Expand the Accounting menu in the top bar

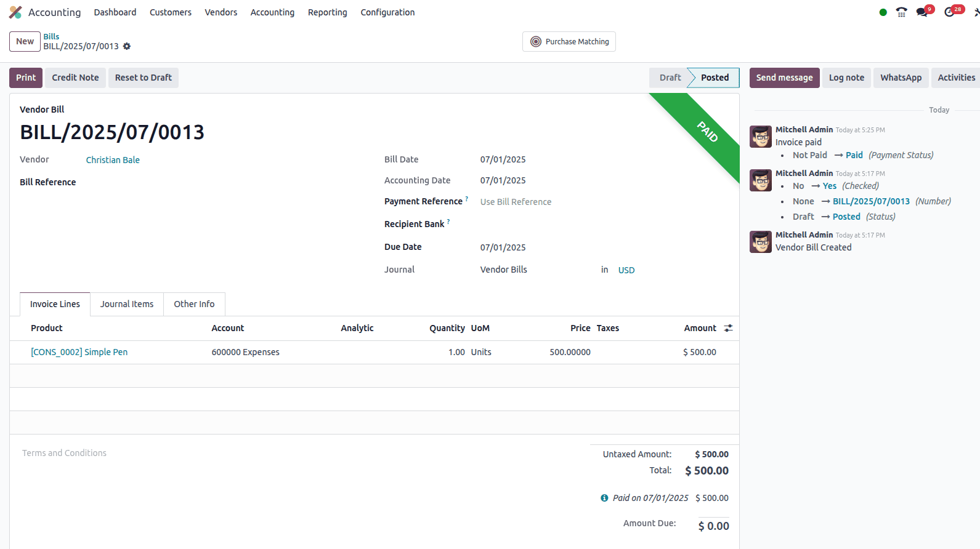click(x=272, y=12)
